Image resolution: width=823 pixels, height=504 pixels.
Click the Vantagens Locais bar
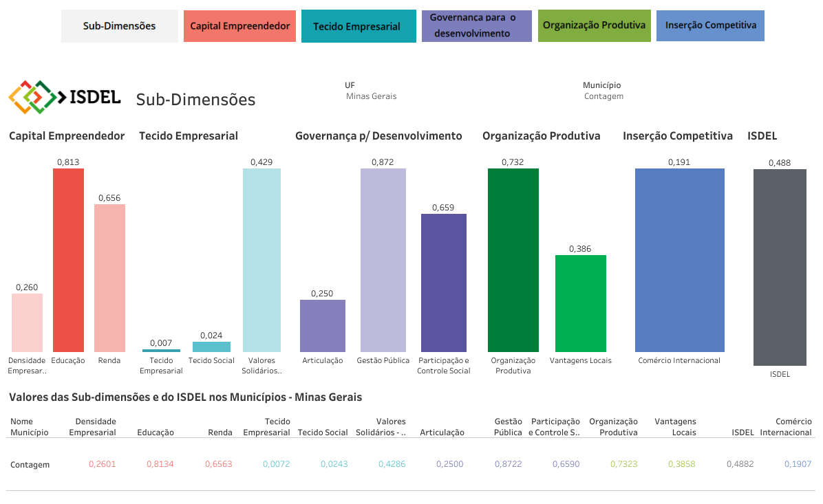580,303
